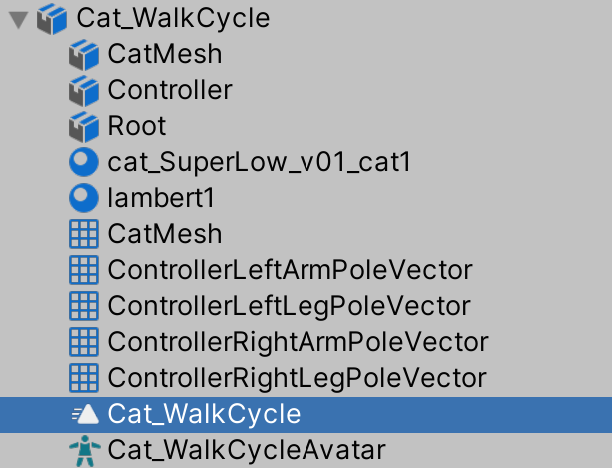Select the ControllerRightArmPoleVector mesh

pos(298,342)
